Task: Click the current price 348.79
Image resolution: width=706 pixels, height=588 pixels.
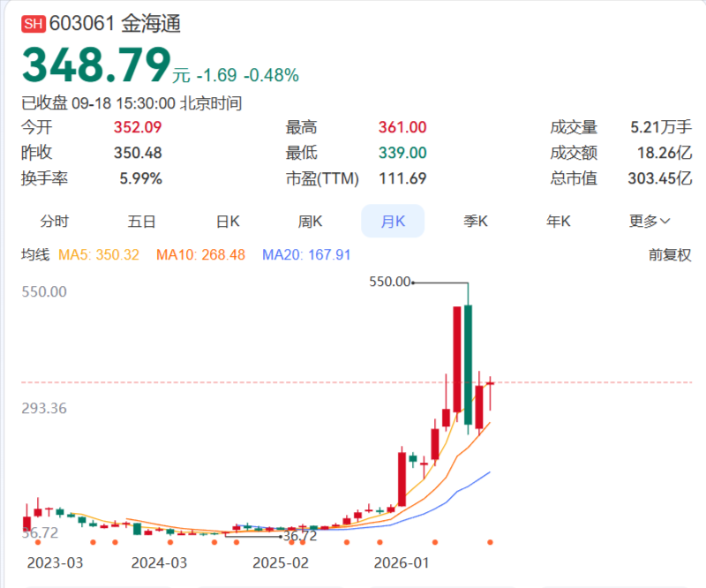Action: coord(96,65)
